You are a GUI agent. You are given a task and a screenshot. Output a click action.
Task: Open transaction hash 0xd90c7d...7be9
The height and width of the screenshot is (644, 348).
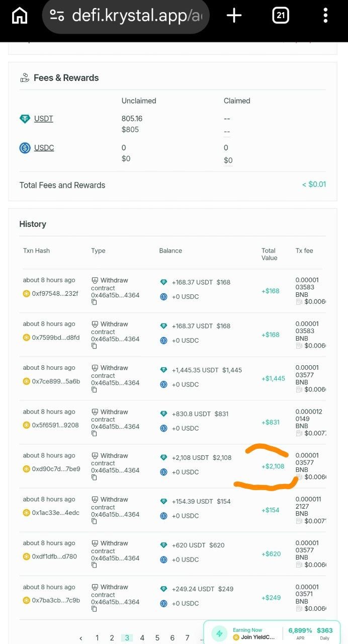[x=56, y=469]
